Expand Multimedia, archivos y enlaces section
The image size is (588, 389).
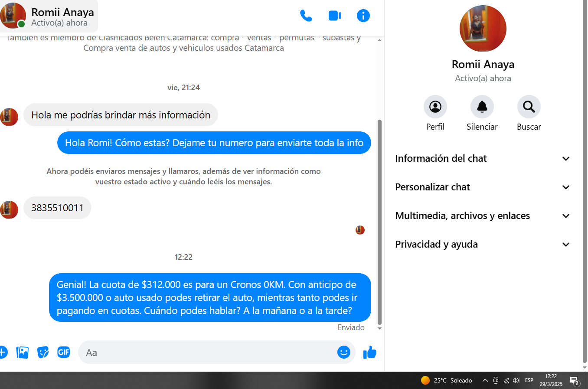tap(482, 216)
